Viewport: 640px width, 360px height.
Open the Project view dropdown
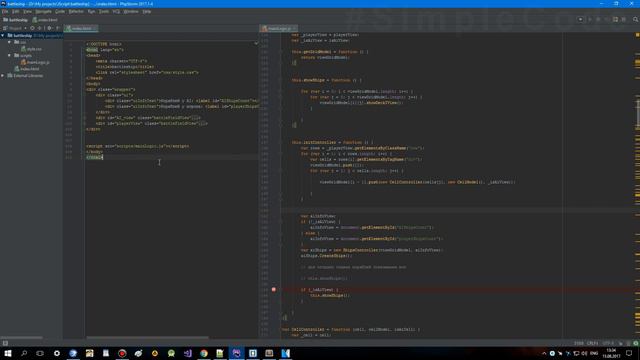pyautogui.click(x=15, y=28)
